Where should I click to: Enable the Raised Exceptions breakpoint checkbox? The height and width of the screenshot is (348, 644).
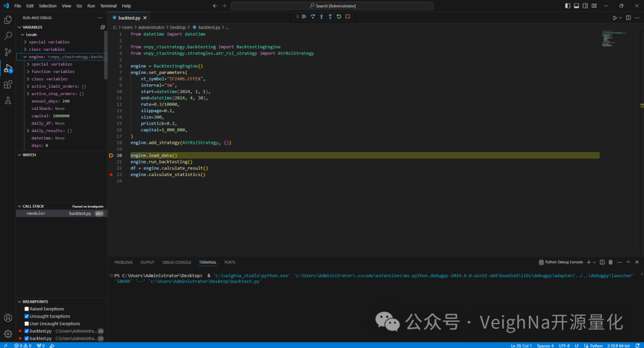(27, 309)
